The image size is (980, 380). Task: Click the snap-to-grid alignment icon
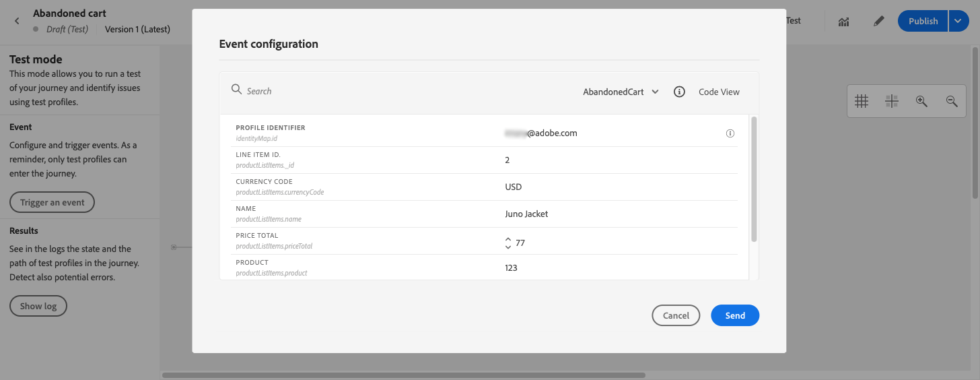point(892,101)
